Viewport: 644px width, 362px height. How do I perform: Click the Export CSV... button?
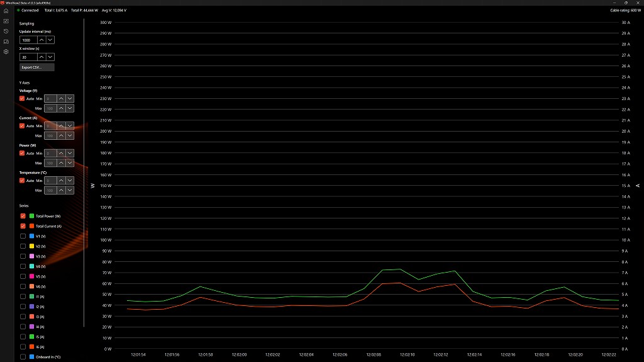pos(36,67)
